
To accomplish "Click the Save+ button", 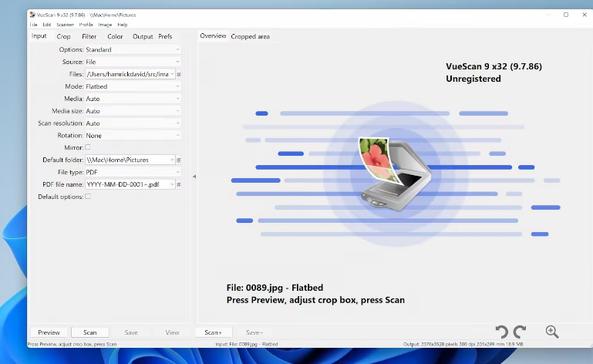I will point(254,332).
